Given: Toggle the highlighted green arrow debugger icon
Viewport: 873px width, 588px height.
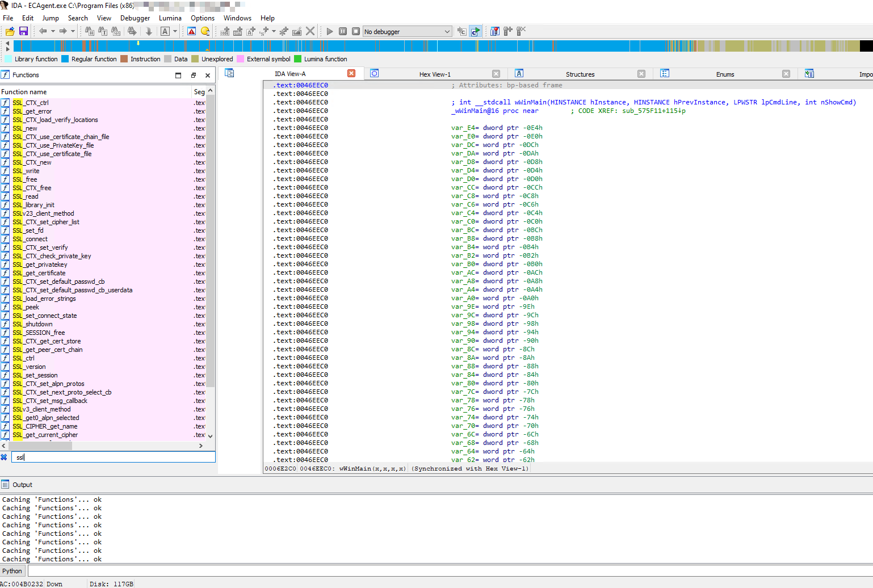Looking at the screenshot, I should tap(476, 31).
